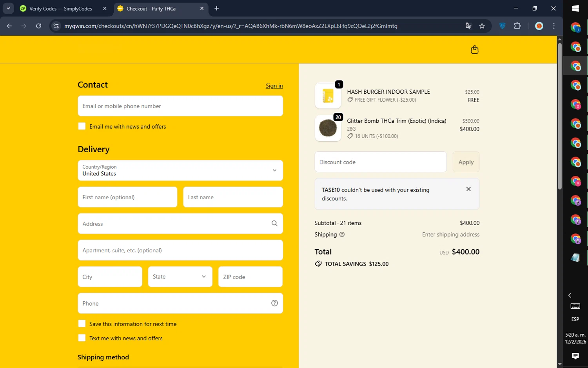Click the Subtotal · 21 items text
This screenshot has width=588, height=368.
pyautogui.click(x=338, y=223)
